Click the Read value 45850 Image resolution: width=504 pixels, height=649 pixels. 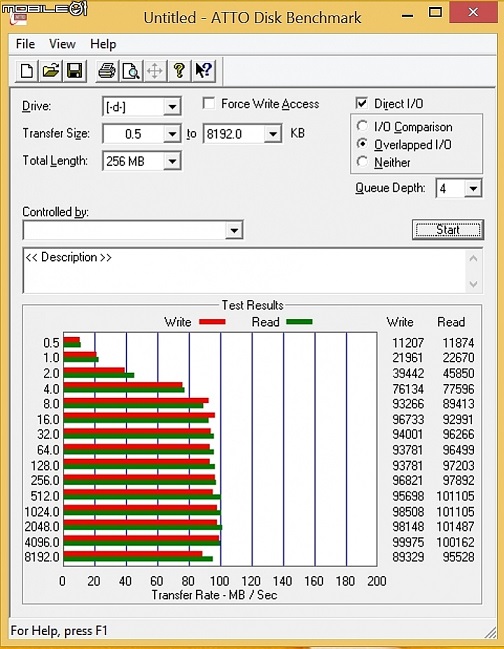[458, 373]
